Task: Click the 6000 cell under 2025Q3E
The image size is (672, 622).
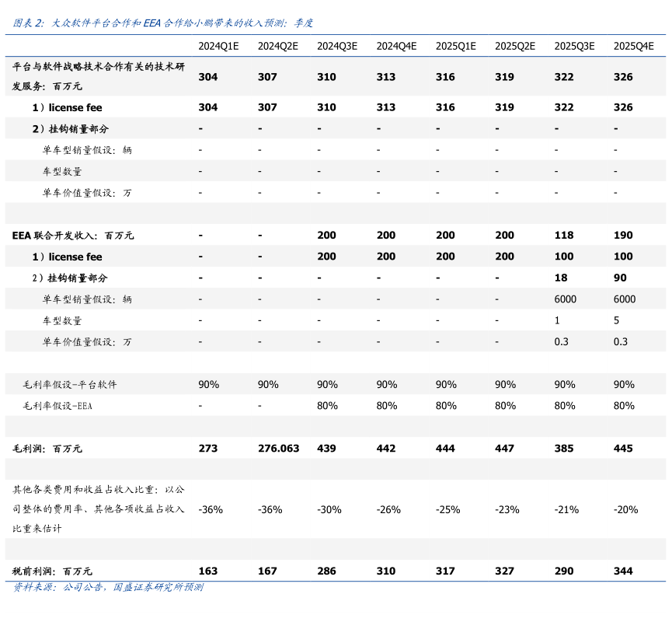Action: pyautogui.click(x=566, y=299)
